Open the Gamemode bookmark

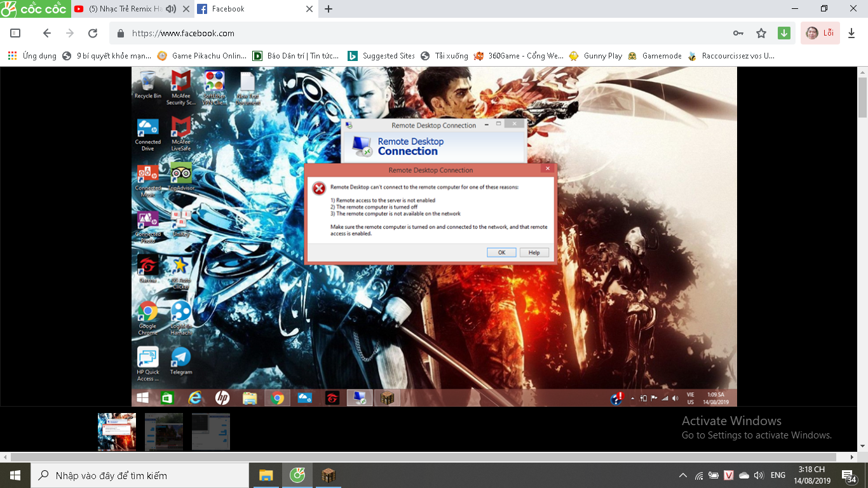[654, 56]
